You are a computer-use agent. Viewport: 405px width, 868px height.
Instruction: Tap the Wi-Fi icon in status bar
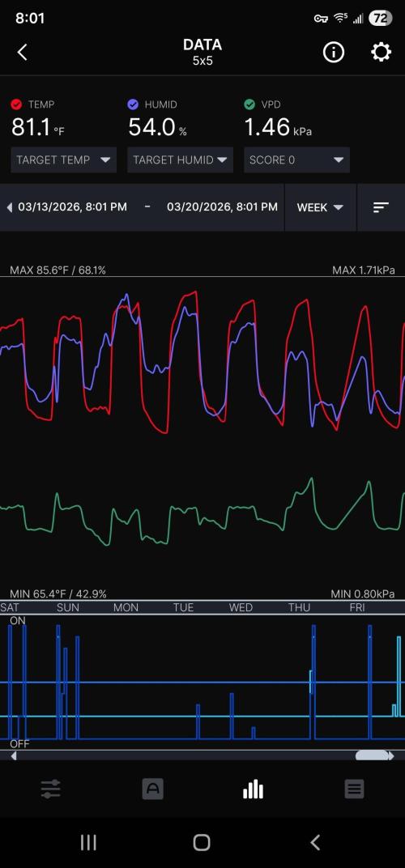coord(341,19)
